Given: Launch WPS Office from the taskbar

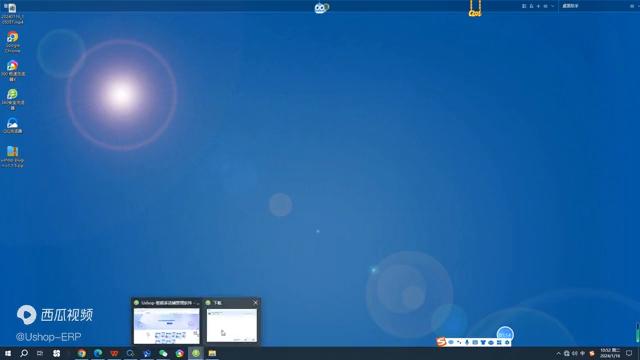Looking at the screenshot, I should [x=114, y=353].
